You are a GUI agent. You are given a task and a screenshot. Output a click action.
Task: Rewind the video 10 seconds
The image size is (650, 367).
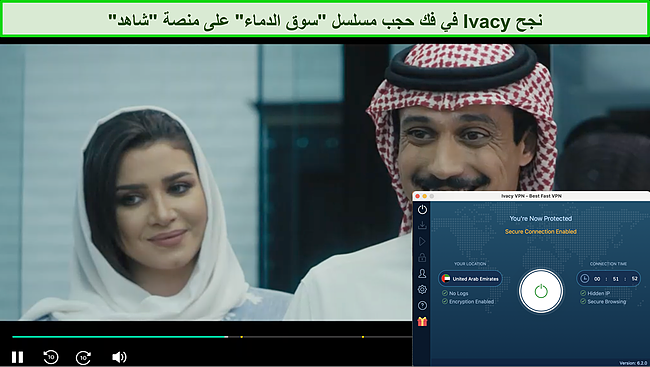51,357
